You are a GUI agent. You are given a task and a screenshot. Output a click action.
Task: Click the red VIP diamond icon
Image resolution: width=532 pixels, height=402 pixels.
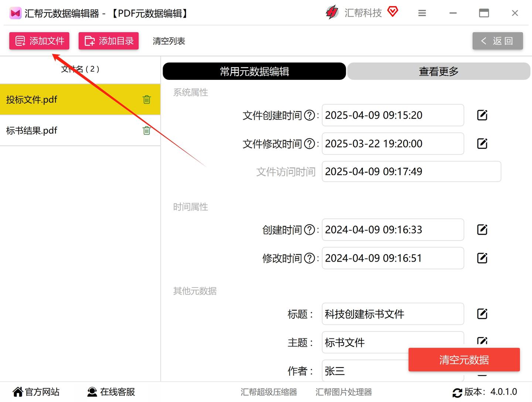(393, 12)
